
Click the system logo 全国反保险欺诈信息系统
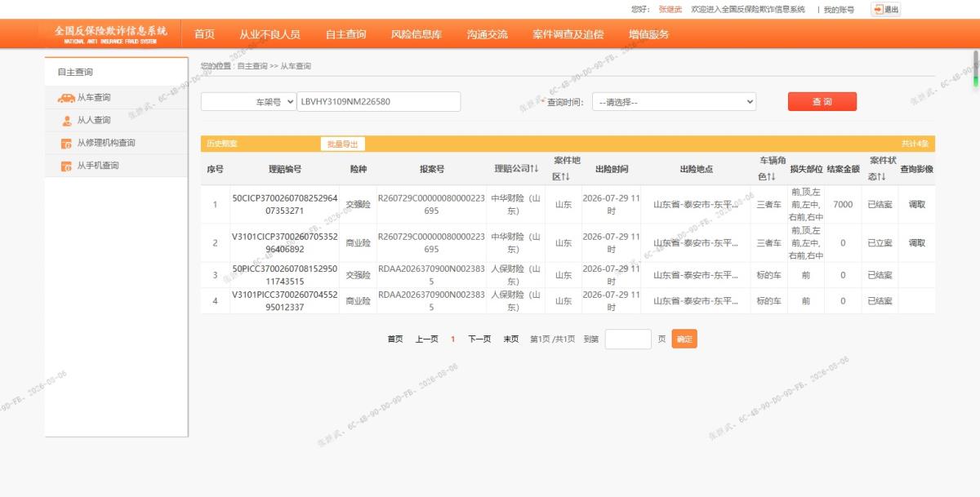(x=110, y=33)
